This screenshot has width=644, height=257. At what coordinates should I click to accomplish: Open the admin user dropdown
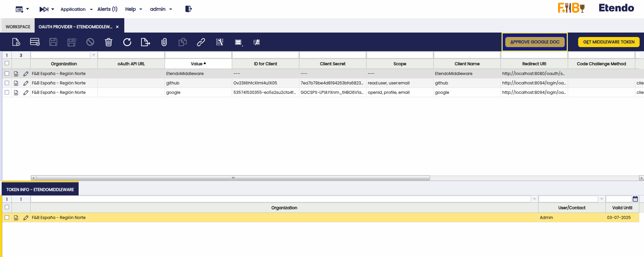click(161, 9)
